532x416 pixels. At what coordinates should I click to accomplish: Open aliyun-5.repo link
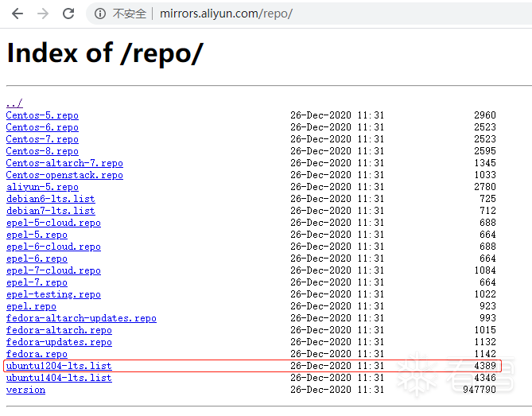point(42,187)
